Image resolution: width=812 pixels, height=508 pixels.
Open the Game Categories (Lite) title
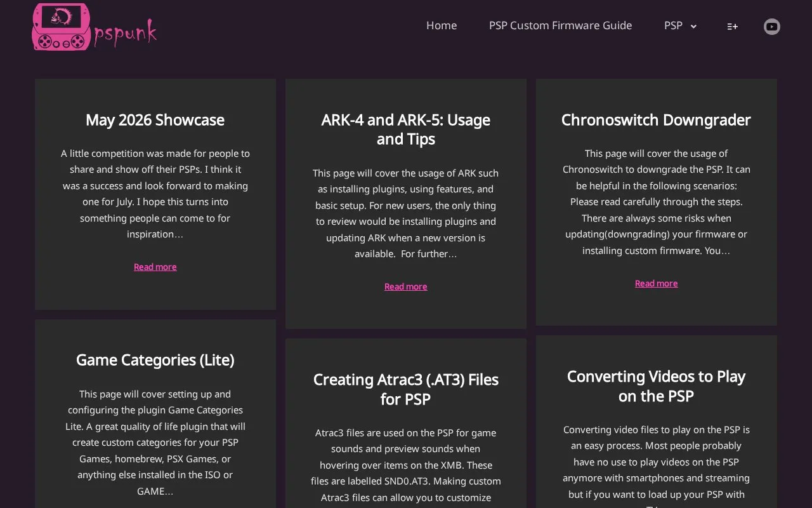click(x=155, y=360)
